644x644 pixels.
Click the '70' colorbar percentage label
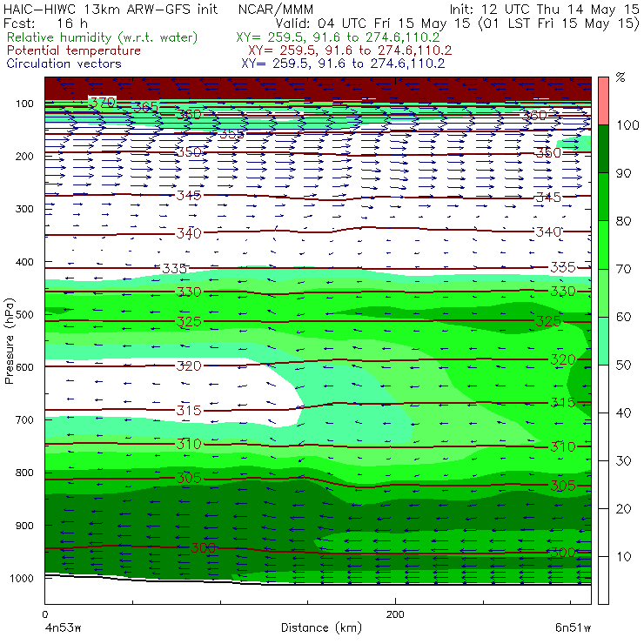[x=623, y=269]
